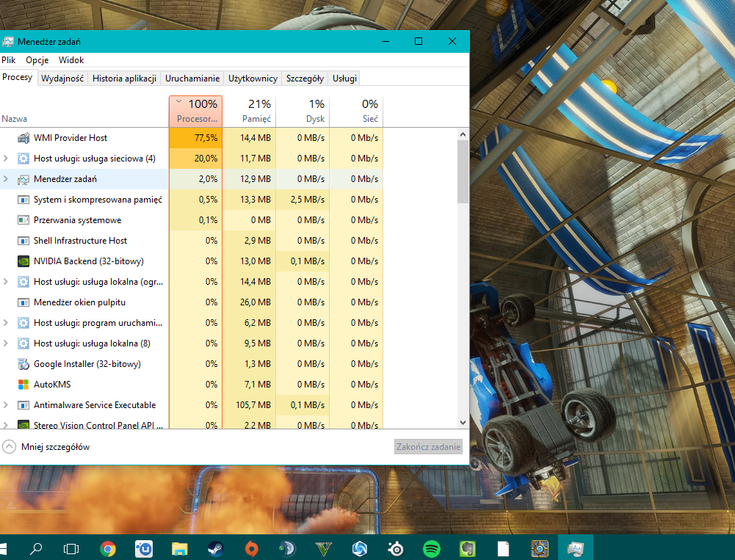Sort by the Pamięć column header
Image resolution: width=735 pixels, height=560 pixels.
(249, 112)
